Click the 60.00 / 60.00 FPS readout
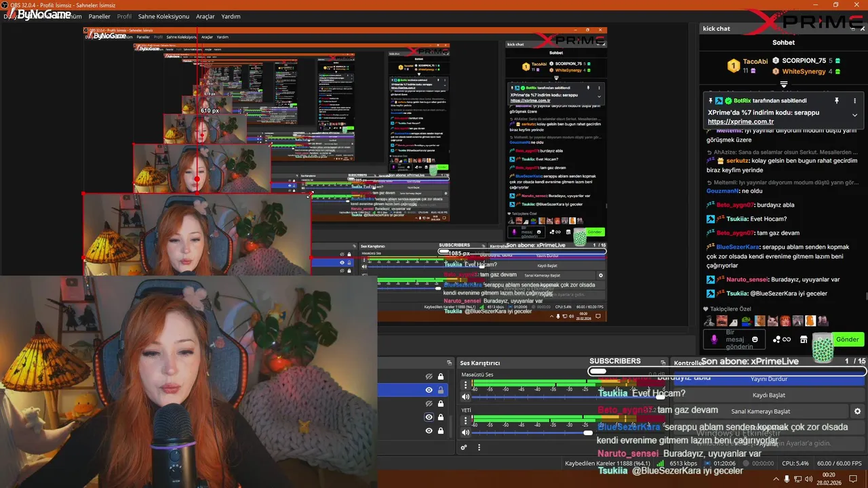The width and height of the screenshot is (868, 488). [840, 464]
